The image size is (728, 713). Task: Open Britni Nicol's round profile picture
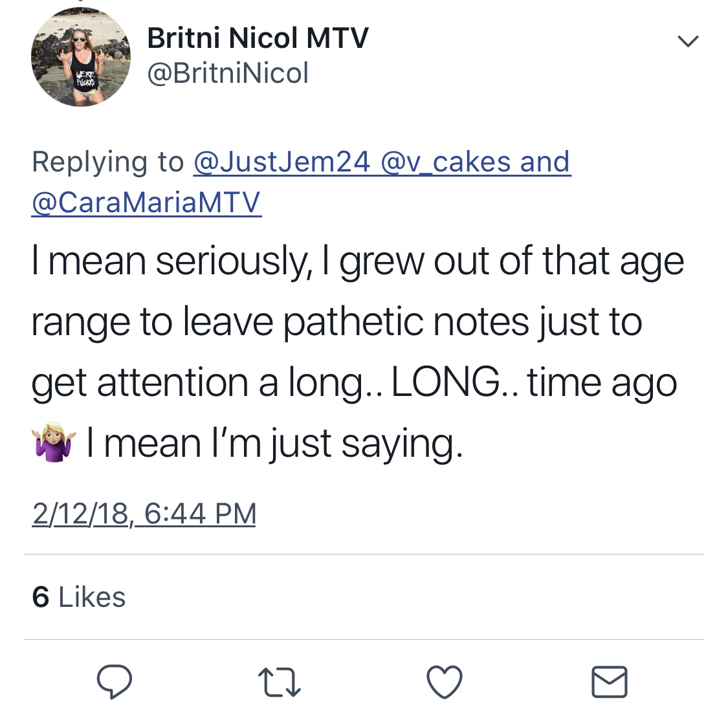[81, 57]
